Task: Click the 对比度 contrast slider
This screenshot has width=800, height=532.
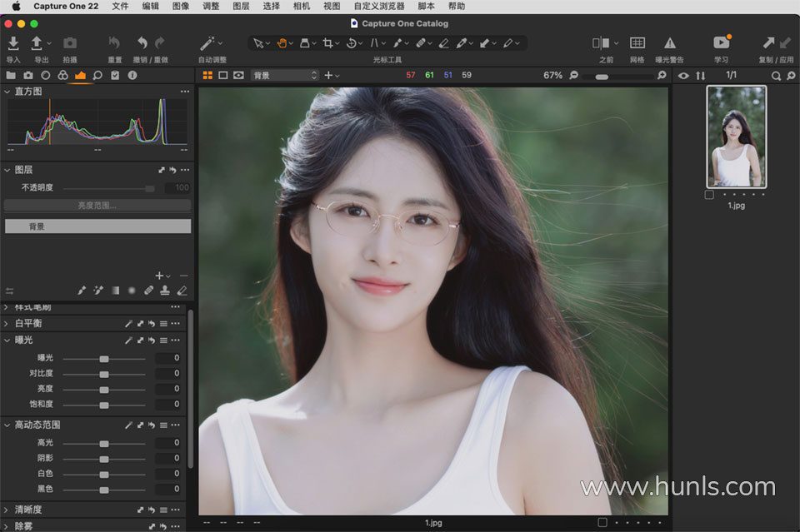Action: (104, 374)
